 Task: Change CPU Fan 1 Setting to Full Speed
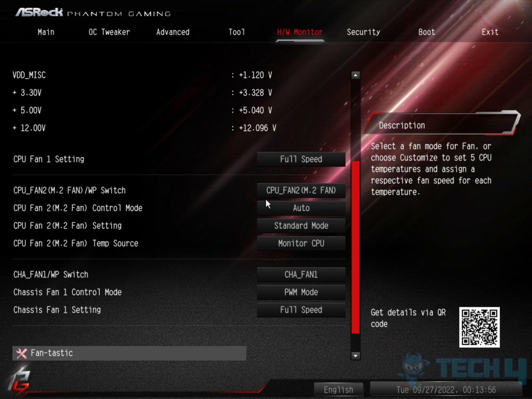(x=301, y=159)
